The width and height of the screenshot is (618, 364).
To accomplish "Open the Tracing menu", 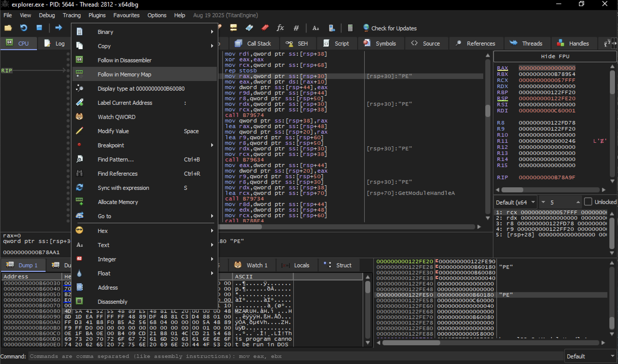I will 72,15.
